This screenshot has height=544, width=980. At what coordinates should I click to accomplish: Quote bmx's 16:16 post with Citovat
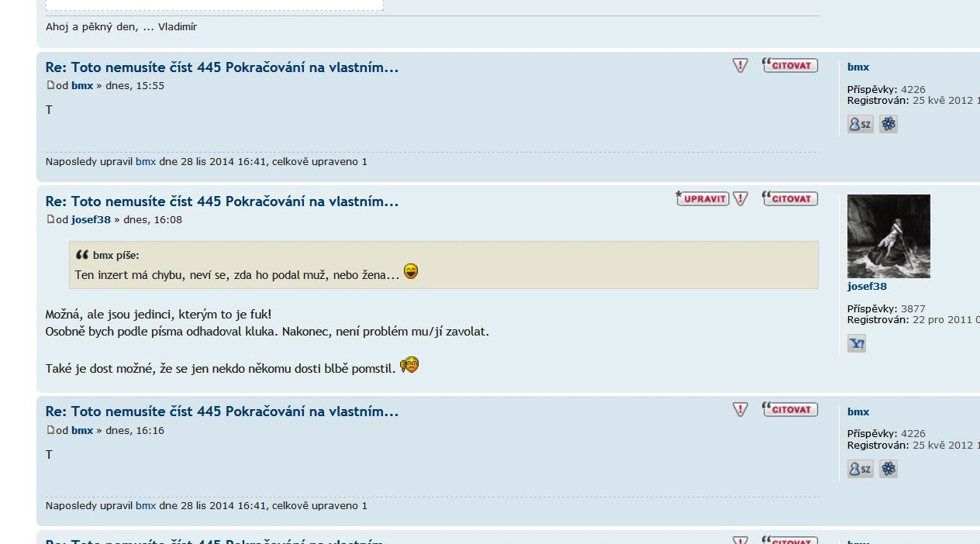789,409
